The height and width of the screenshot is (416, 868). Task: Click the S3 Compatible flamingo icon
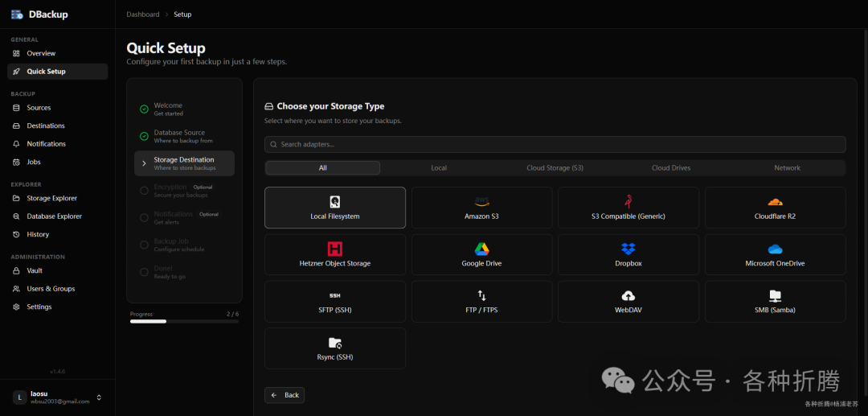628,202
